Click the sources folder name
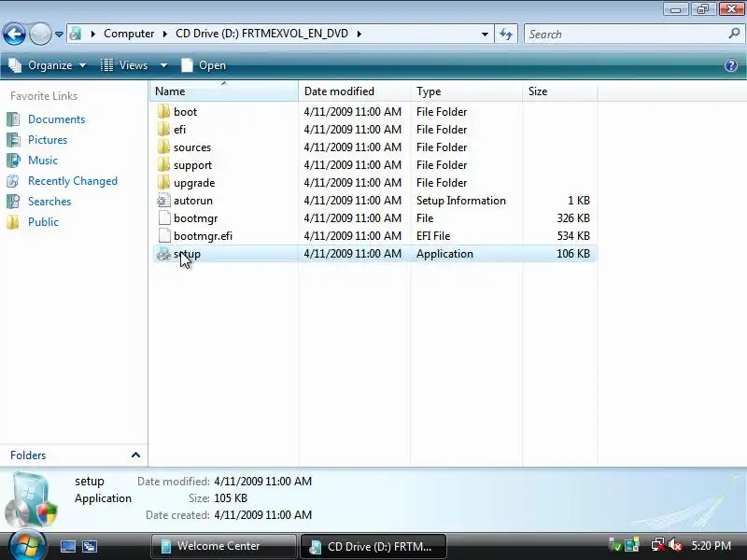Viewport: 747px width, 560px height. 192,147
